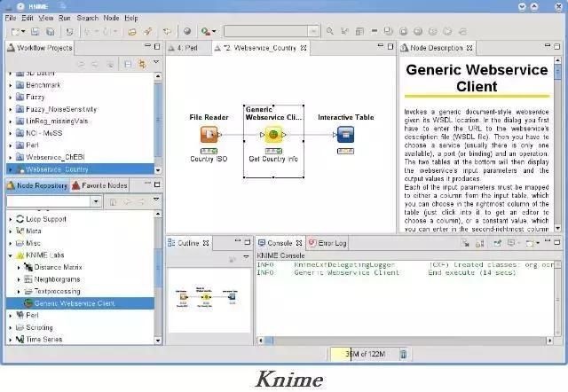Click the Node Repository search field
This screenshot has height=392, width=568.
48,201
